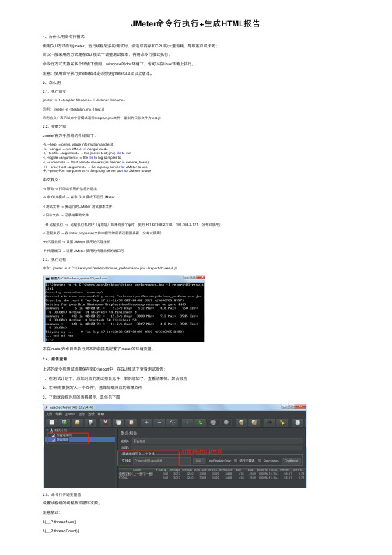This screenshot has width=392, height=555.
Task: Click the blue plus Expand All icon
Action: tap(146, 422)
